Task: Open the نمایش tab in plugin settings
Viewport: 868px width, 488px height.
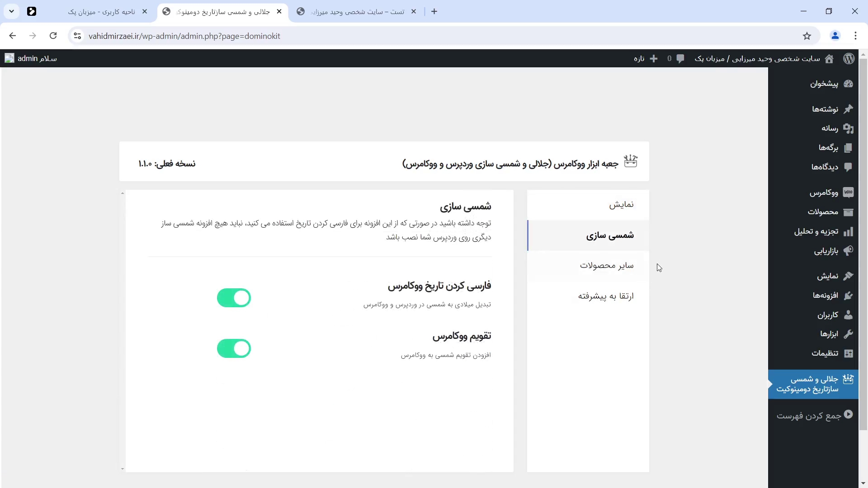Action: coord(588,205)
